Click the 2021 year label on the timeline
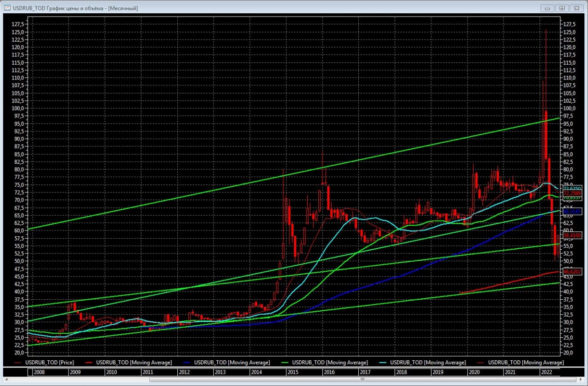Screen dimensions: 588x386 [511, 372]
